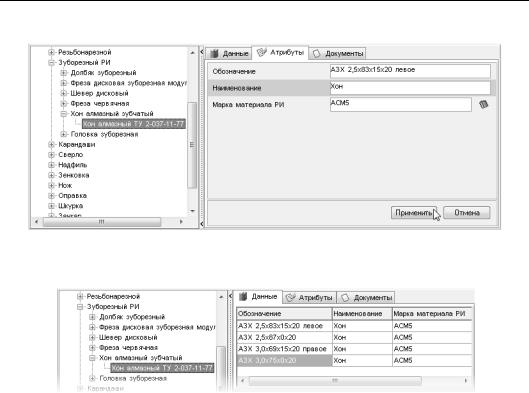Edit the Марка материала РИ field containing АСМ5
Screen dimensions: 529x393
400,104
